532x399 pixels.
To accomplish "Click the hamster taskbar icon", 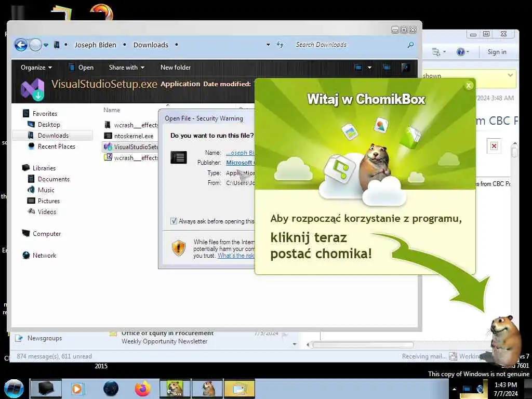I will point(208,389).
